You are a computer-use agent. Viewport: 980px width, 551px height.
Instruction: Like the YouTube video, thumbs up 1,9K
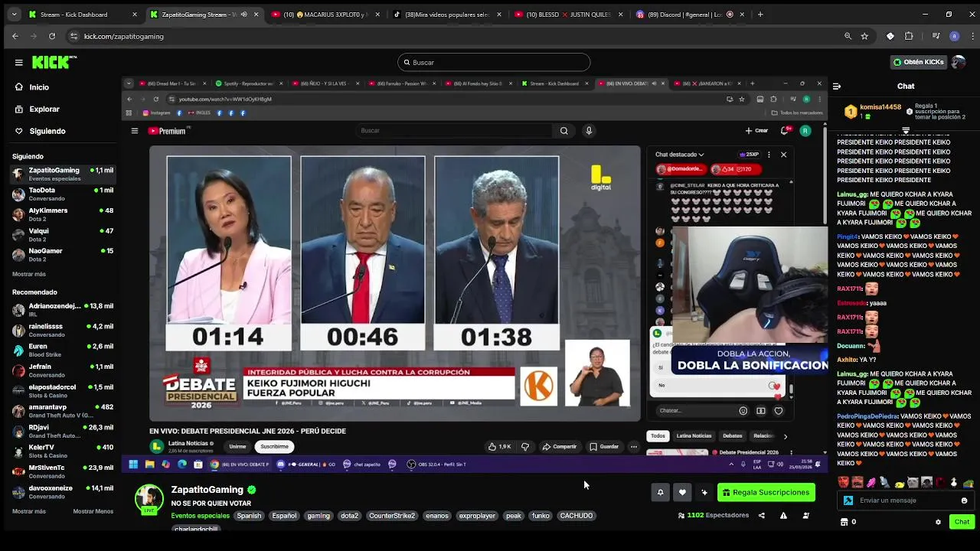pyautogui.click(x=500, y=447)
